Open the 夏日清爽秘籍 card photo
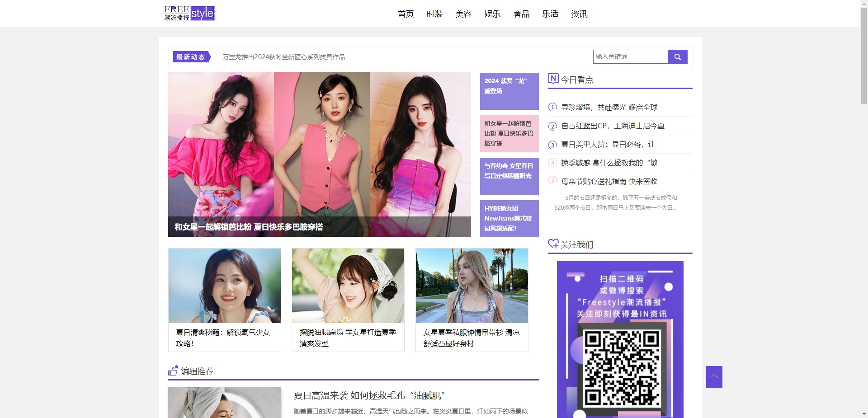 click(x=225, y=286)
